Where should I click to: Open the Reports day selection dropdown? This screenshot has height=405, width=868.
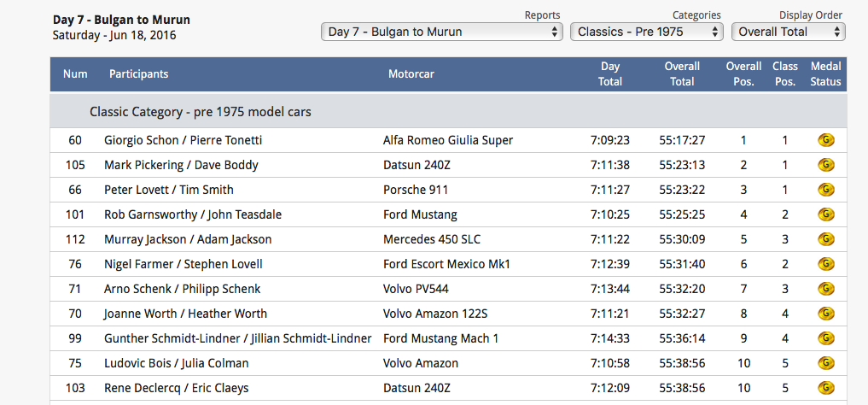[x=441, y=32]
